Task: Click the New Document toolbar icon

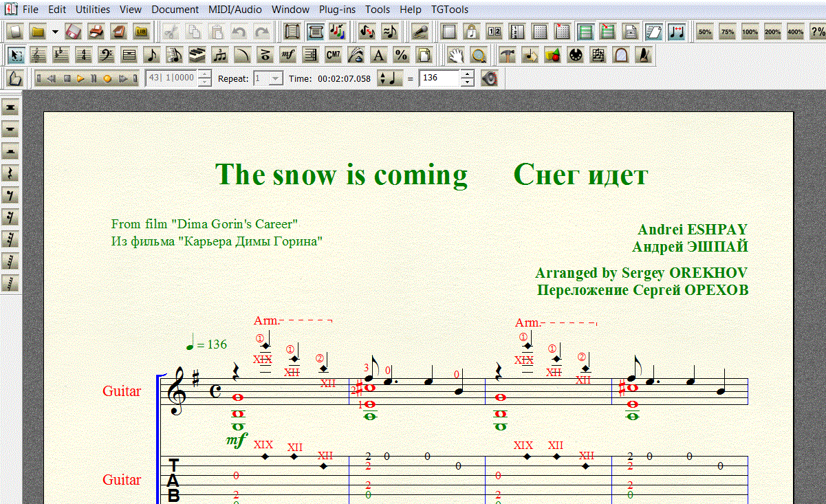Action: [17, 31]
